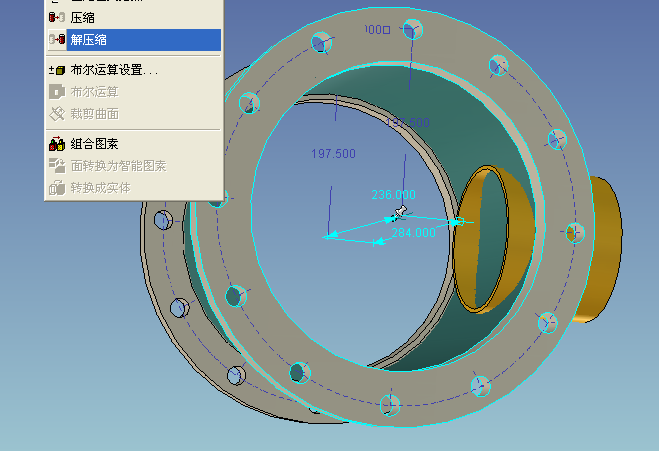Viewport: 659px width, 451px height.
Task: Click the push-pin anchor handle at center
Action: pyautogui.click(x=401, y=211)
